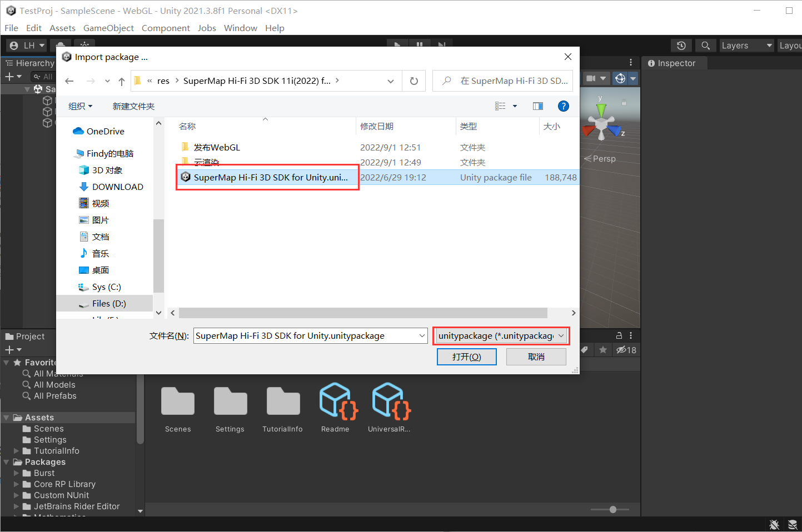This screenshot has width=802, height=532.
Task: Click the file list horizontal scrollbar
Action: (x=363, y=313)
